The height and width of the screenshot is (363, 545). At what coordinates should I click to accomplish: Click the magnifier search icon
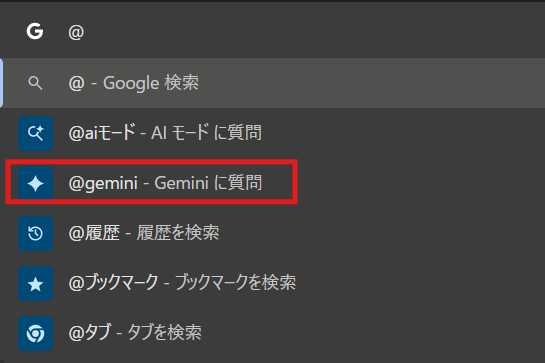(x=35, y=83)
